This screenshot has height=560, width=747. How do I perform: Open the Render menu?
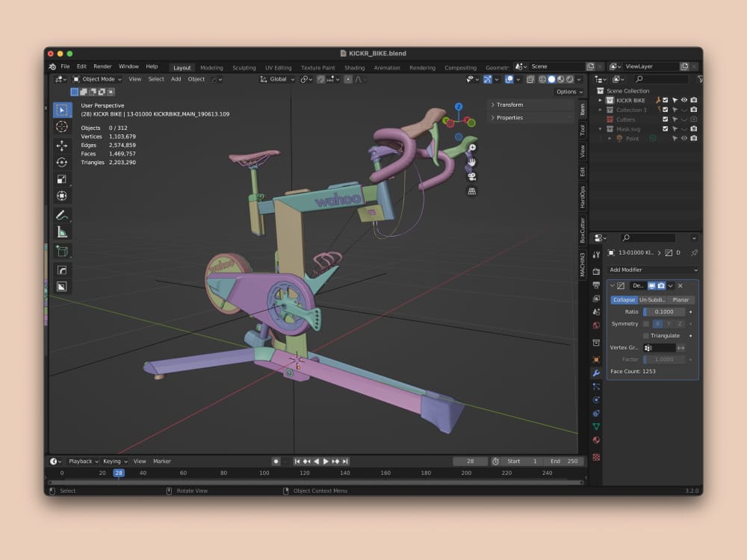click(102, 66)
